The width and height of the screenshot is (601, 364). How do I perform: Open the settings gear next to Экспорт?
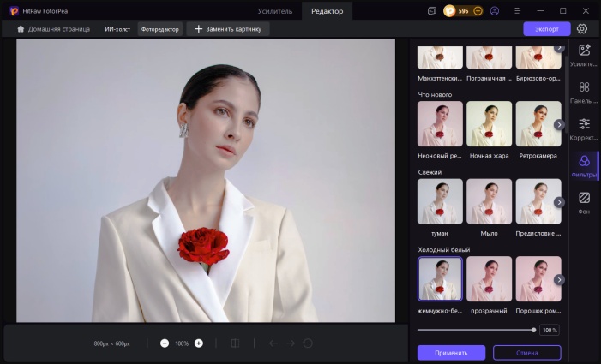pos(582,28)
